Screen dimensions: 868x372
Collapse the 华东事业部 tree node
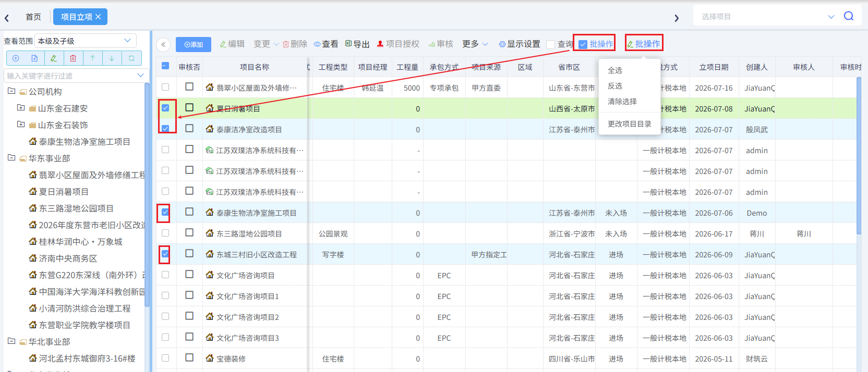11,158
